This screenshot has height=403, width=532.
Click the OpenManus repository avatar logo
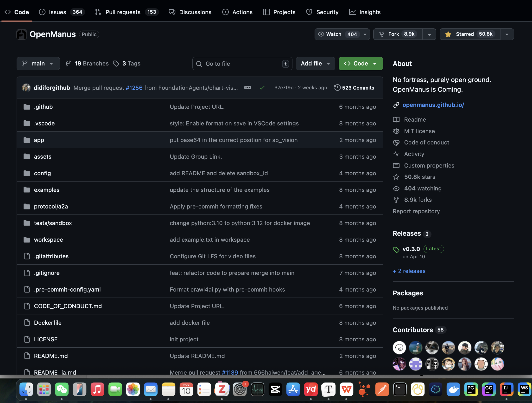click(22, 34)
